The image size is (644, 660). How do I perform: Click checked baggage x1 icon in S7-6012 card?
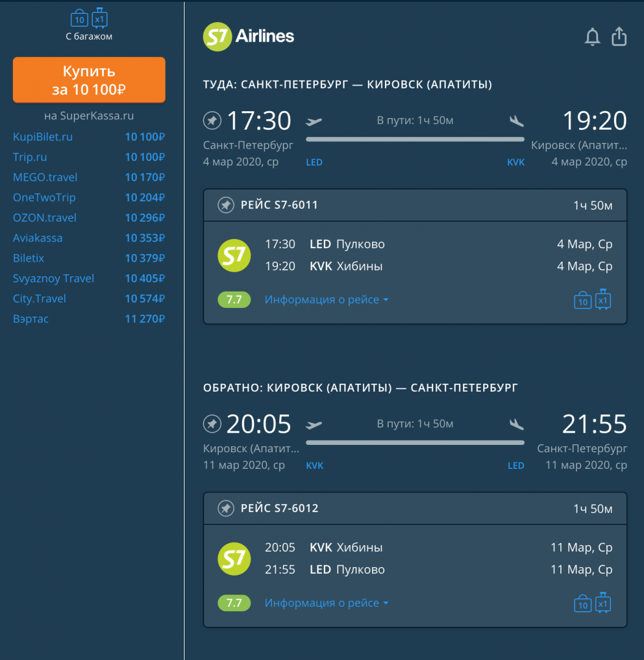(x=603, y=603)
